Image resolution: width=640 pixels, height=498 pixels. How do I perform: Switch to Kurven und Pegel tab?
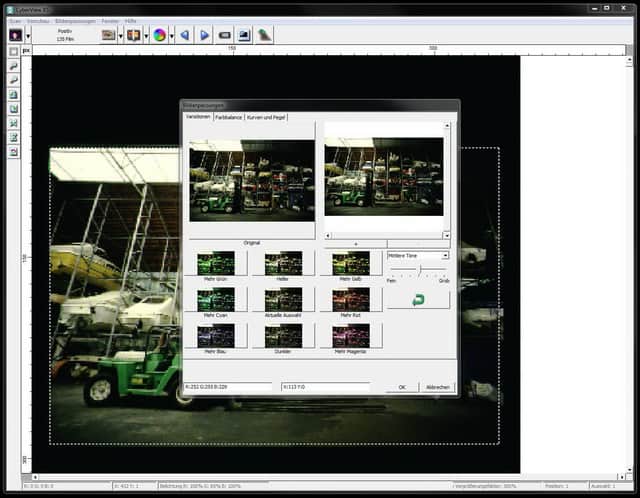[266, 117]
